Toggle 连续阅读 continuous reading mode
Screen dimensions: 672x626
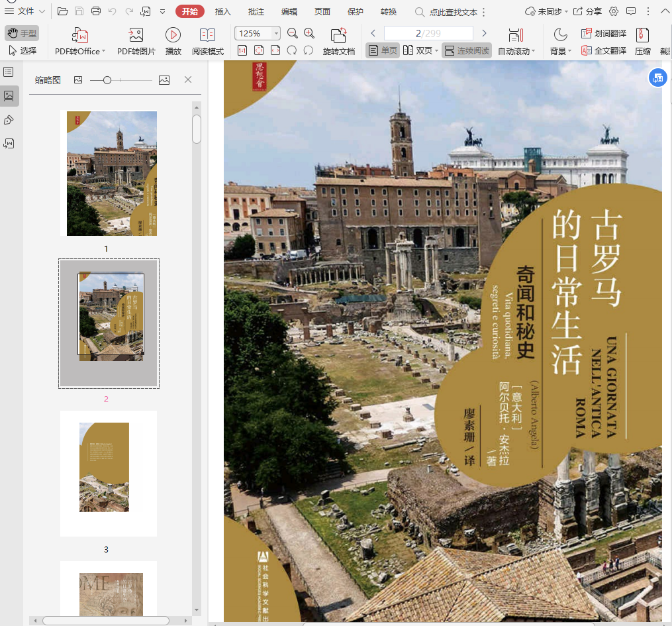(467, 50)
